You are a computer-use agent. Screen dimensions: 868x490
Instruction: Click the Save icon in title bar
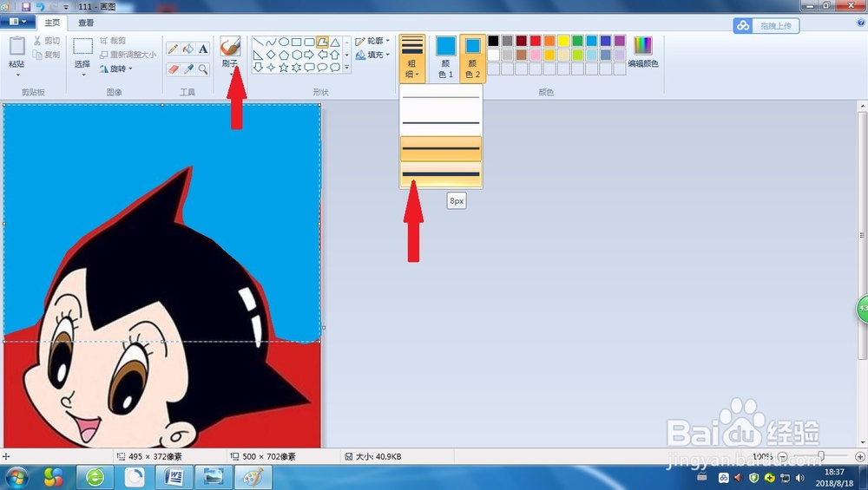point(25,7)
